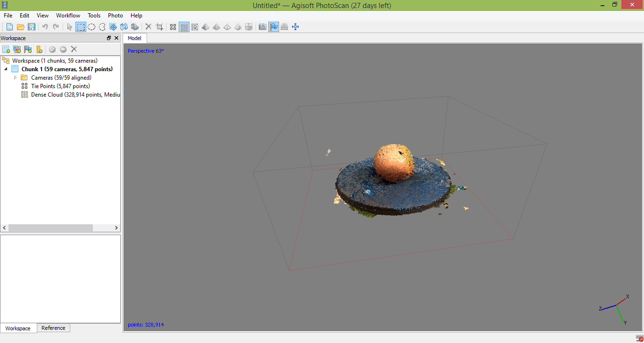This screenshot has width=644, height=343.
Task: Click the Workspace scrollbar right arrow
Action: [116, 228]
